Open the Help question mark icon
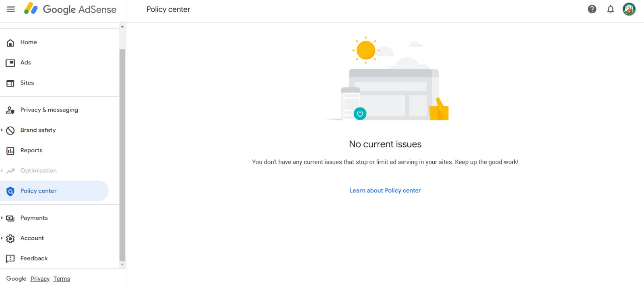644x286 pixels. [592, 9]
